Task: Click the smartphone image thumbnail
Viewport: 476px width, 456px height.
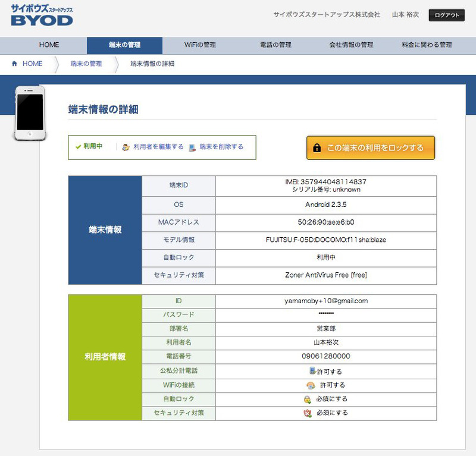Action: pyautogui.click(x=30, y=114)
